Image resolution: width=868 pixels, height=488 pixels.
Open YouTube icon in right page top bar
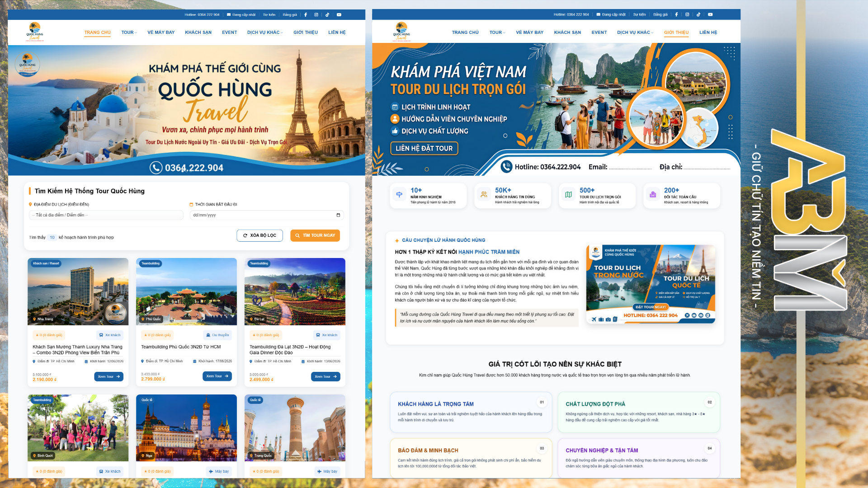[x=710, y=14]
